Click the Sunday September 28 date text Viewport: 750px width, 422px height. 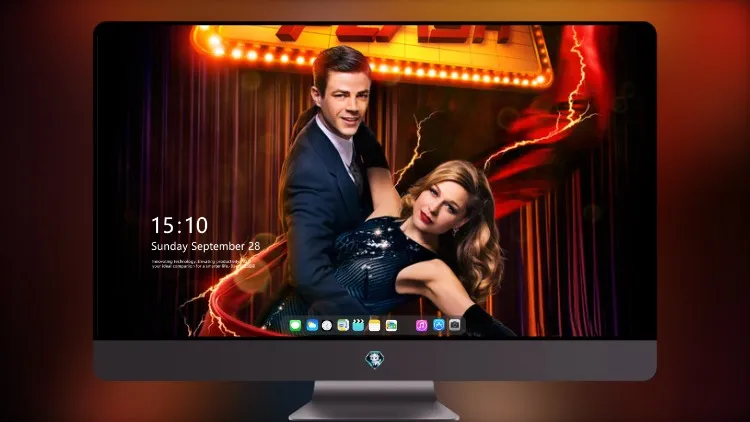click(206, 246)
